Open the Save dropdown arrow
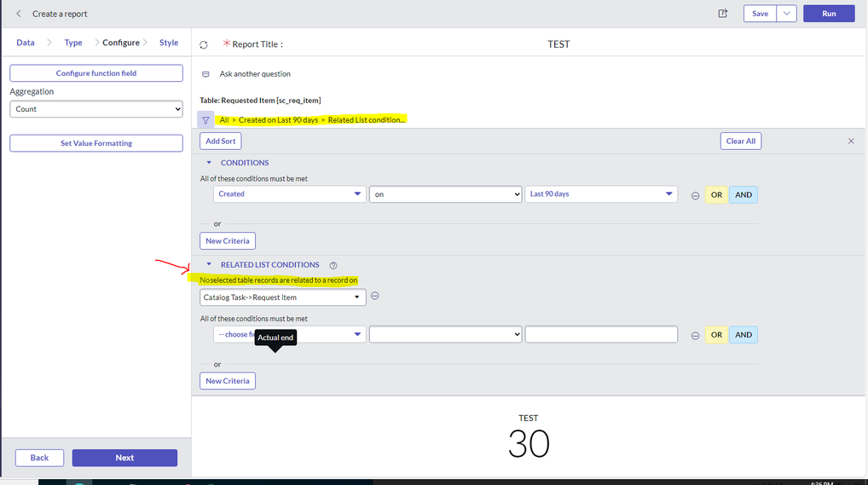This screenshot has width=868, height=485. coord(787,14)
